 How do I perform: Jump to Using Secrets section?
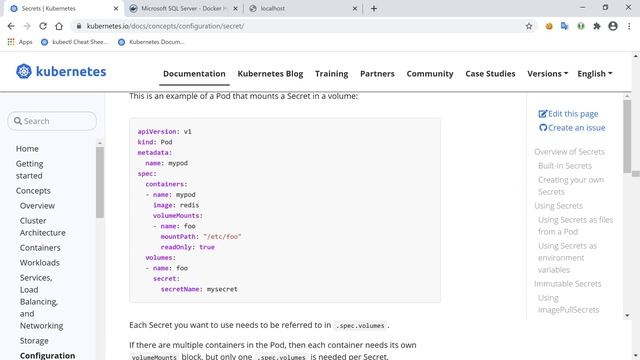coord(558,206)
